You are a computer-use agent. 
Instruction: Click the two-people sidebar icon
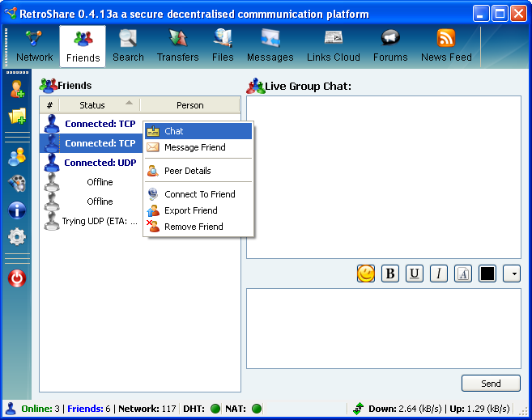click(17, 157)
